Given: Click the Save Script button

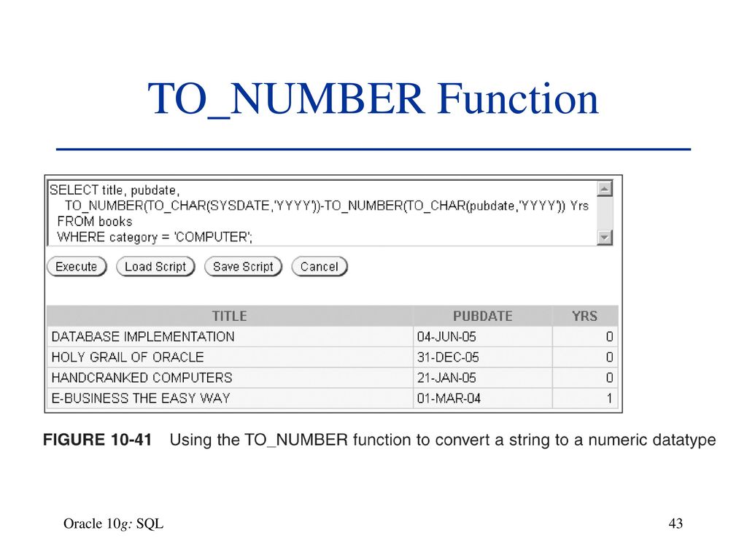Looking at the screenshot, I should (243, 267).
